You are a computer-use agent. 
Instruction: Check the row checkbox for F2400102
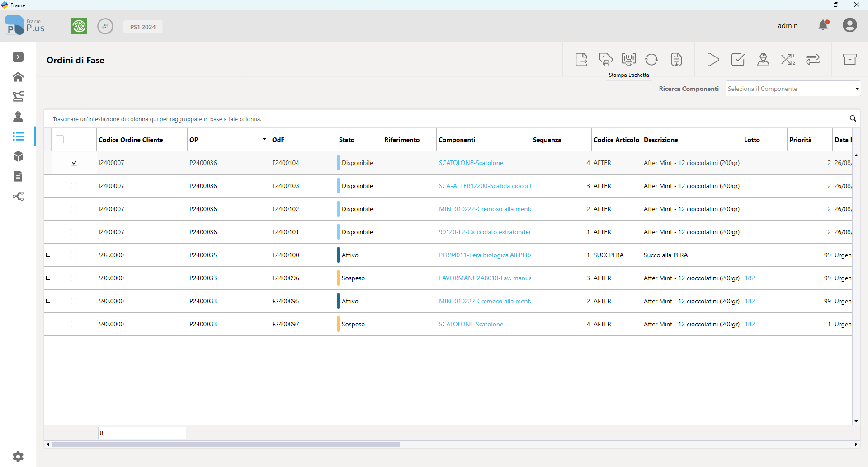[x=74, y=209]
